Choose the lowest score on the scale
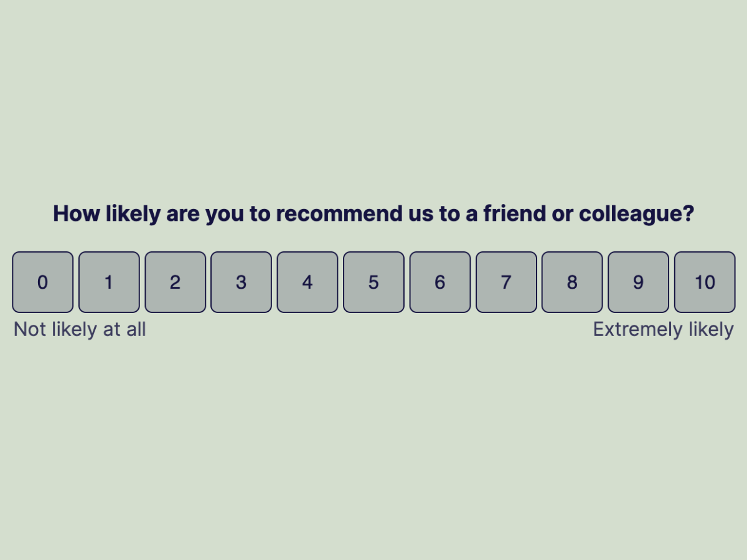Screen dimensions: 747x560 pos(42,282)
